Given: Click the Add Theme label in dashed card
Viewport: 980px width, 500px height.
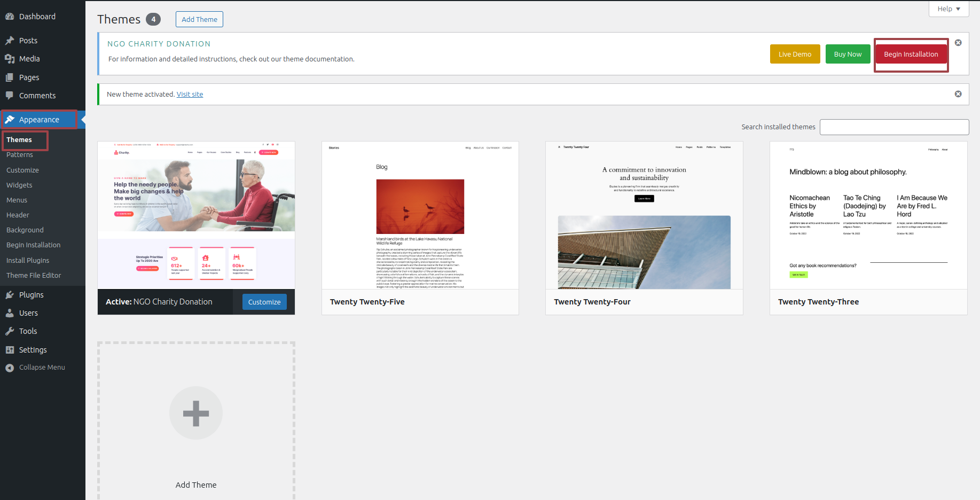Looking at the screenshot, I should [x=196, y=485].
